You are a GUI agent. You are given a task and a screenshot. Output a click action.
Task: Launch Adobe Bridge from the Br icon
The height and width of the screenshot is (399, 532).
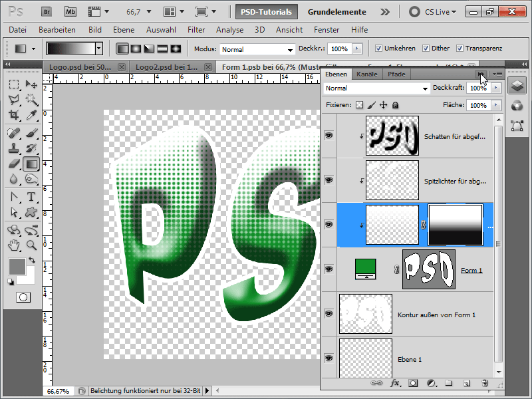click(47, 12)
